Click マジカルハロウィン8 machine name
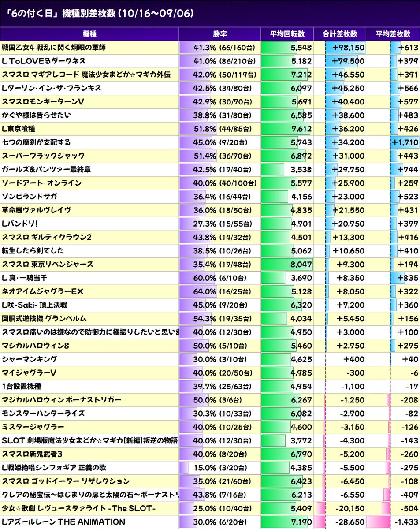 pos(35,346)
